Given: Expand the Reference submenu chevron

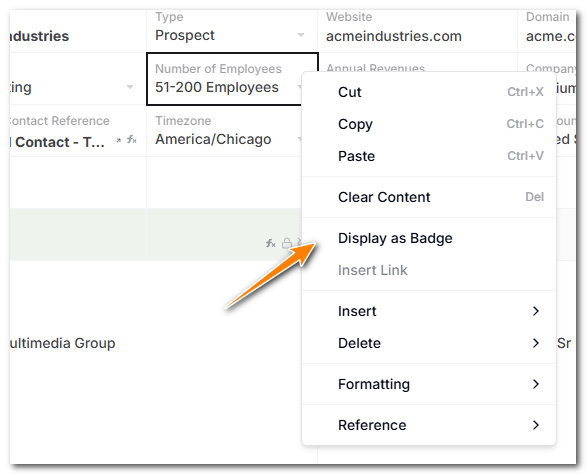Looking at the screenshot, I should tap(536, 425).
